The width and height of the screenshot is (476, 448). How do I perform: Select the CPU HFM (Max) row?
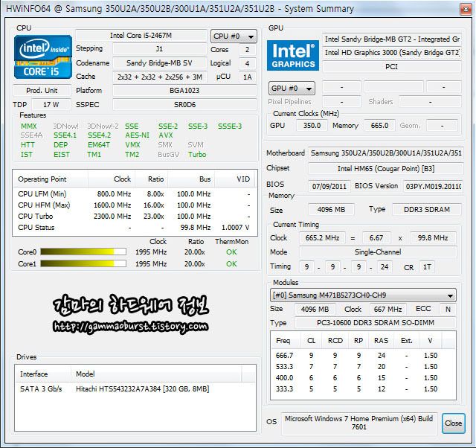(135, 205)
